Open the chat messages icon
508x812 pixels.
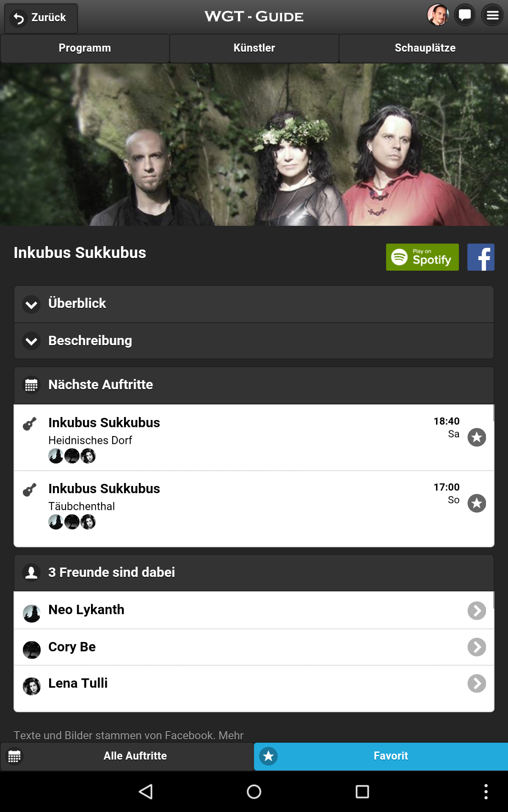coord(465,15)
